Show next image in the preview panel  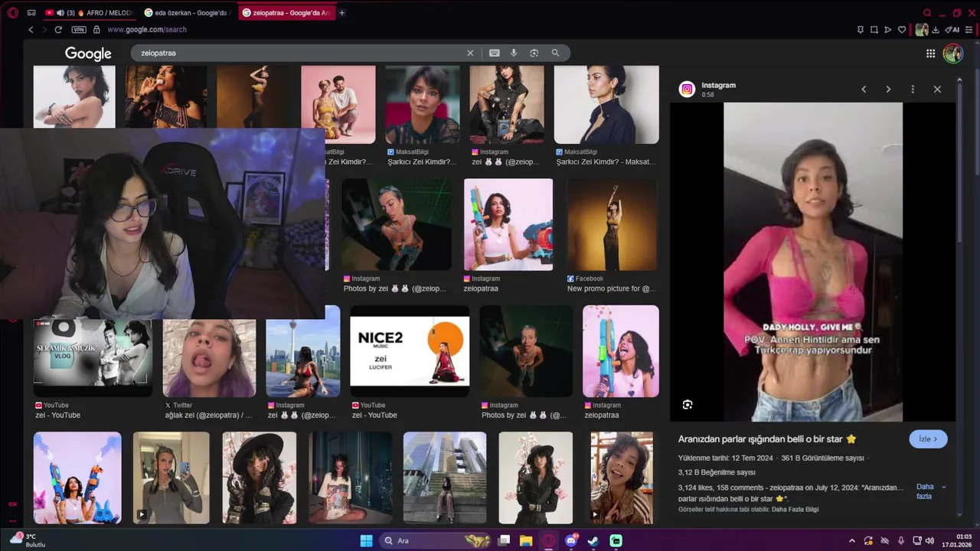pyautogui.click(x=888, y=90)
